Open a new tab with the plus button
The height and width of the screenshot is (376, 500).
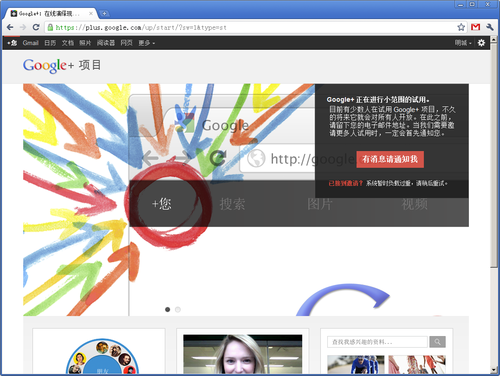(x=104, y=14)
